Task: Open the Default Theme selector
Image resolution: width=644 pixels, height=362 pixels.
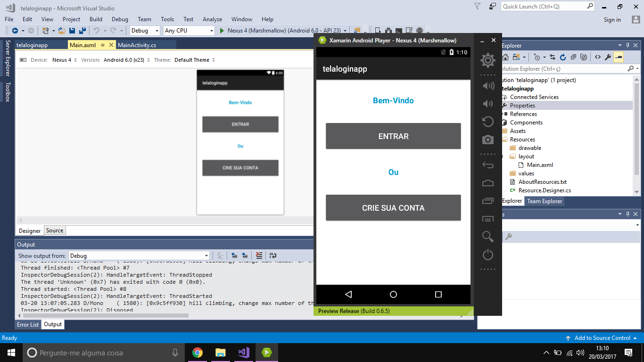Action: tap(195, 60)
